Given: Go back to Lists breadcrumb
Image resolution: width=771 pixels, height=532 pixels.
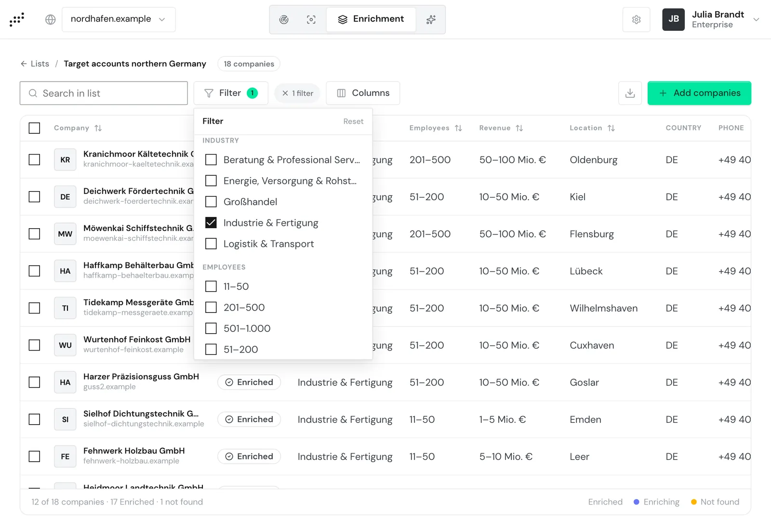Looking at the screenshot, I should click(x=35, y=64).
